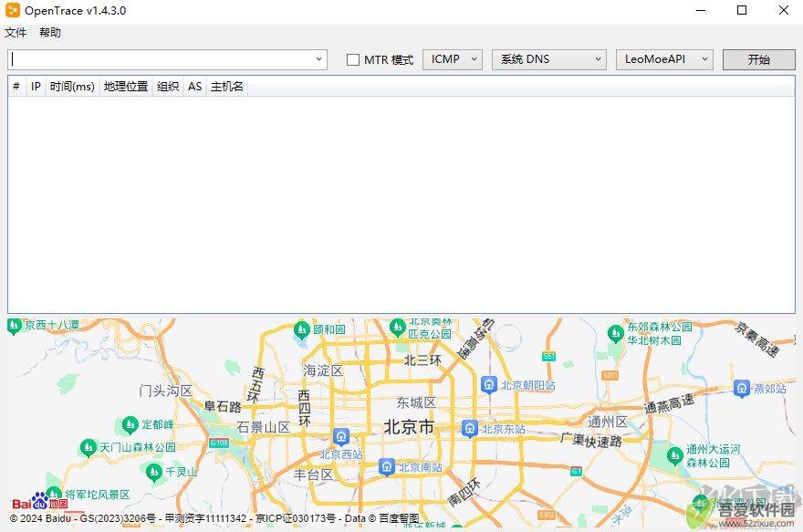Image resolution: width=803 pixels, height=532 pixels.
Task: Open the 帮助 menu
Action: click(x=49, y=33)
